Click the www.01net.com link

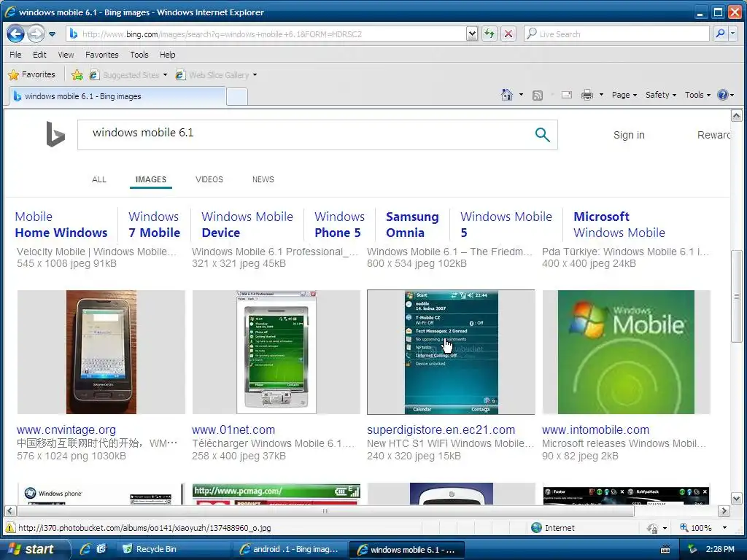click(233, 430)
